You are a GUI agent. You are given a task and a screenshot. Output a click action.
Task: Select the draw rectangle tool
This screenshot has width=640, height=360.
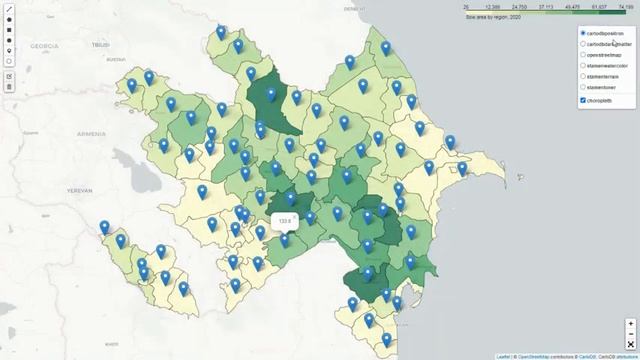click(x=9, y=30)
